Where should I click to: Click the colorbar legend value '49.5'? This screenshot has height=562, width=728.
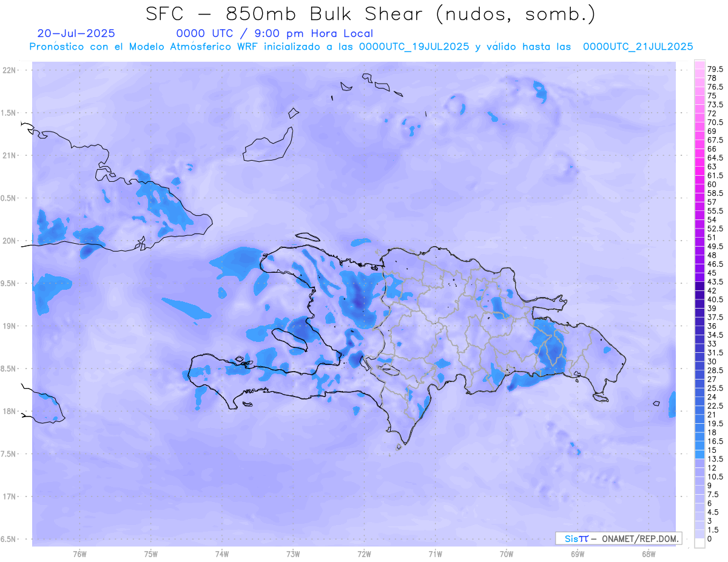click(x=716, y=246)
